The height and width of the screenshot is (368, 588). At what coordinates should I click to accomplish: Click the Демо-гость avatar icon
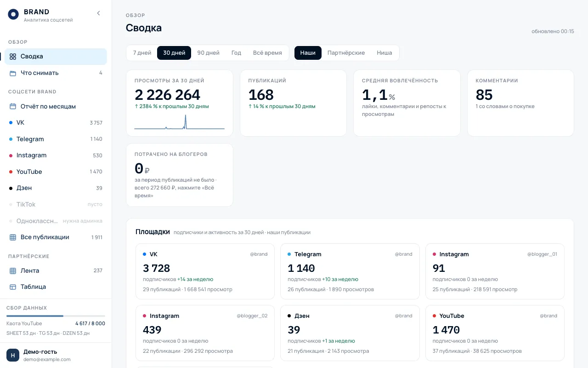tap(13, 355)
